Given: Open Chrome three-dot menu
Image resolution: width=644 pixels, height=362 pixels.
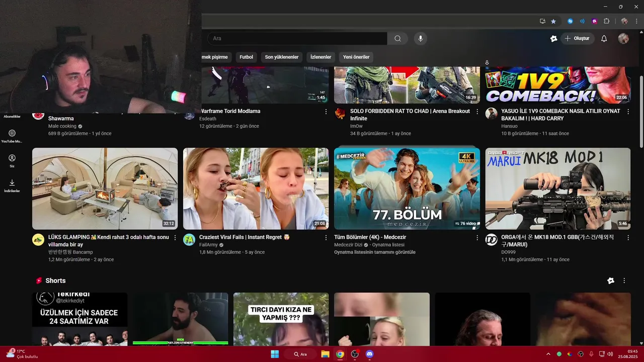Looking at the screenshot, I should [x=636, y=21].
